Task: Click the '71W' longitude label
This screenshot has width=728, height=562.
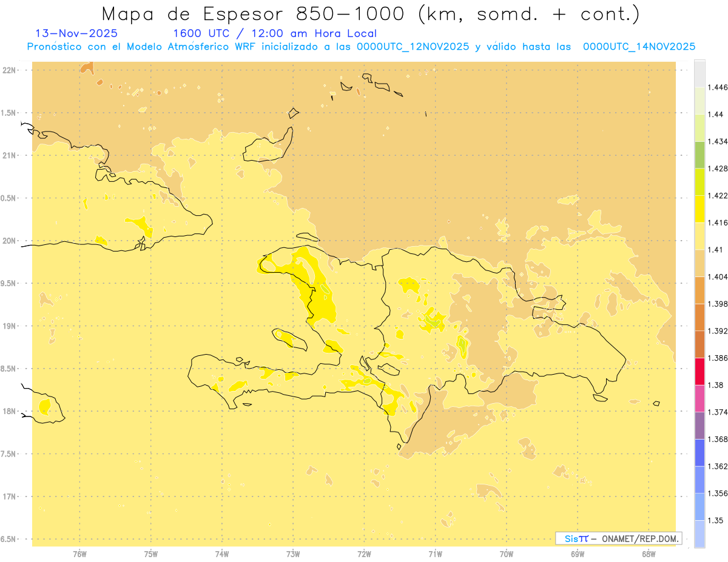Action: coord(435,554)
